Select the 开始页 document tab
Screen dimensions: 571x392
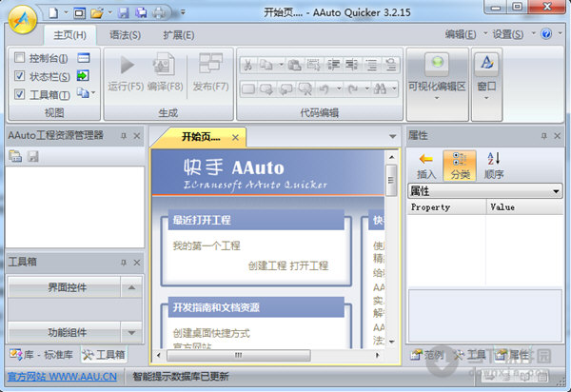pyautogui.click(x=201, y=137)
